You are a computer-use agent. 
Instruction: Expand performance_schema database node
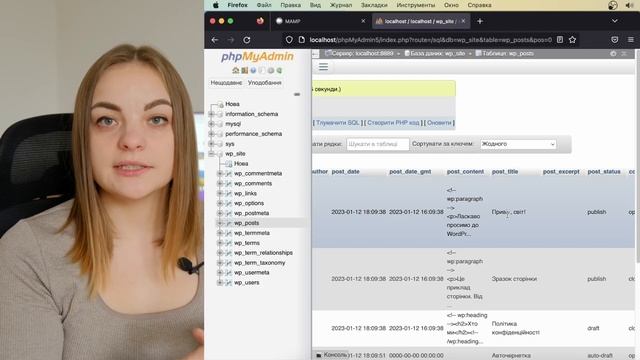[211, 134]
